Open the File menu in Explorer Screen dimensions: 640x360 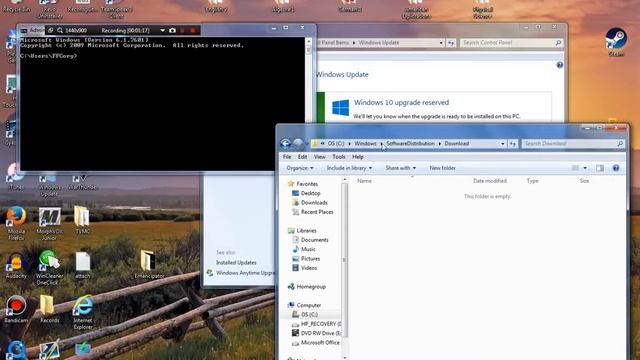(x=287, y=157)
